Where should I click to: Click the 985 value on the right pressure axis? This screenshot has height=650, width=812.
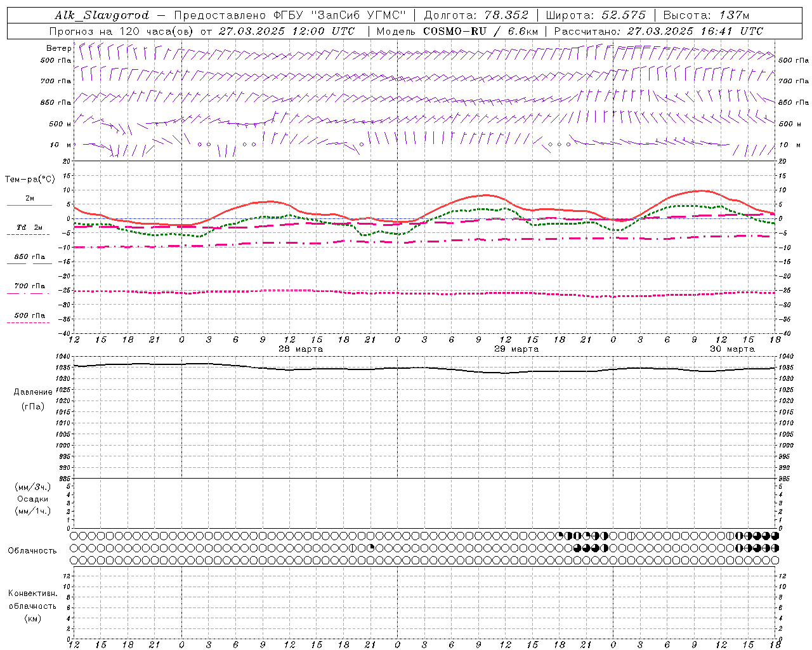[785, 478]
